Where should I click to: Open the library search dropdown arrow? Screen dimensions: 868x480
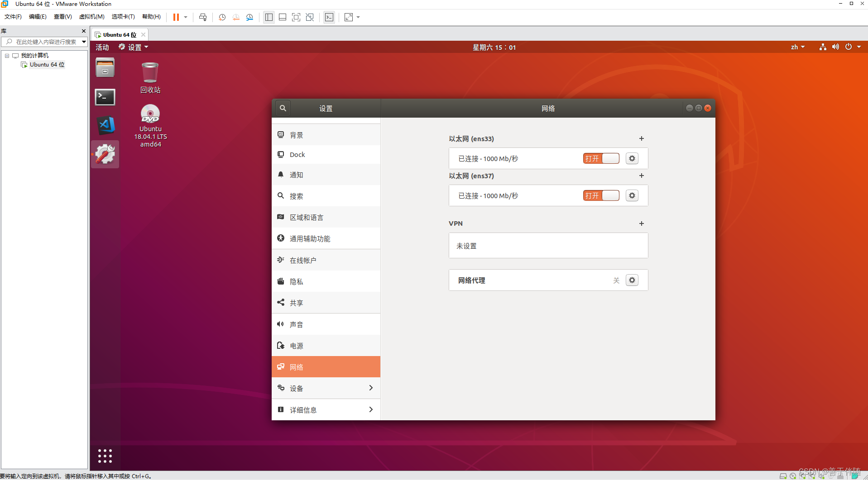84,42
